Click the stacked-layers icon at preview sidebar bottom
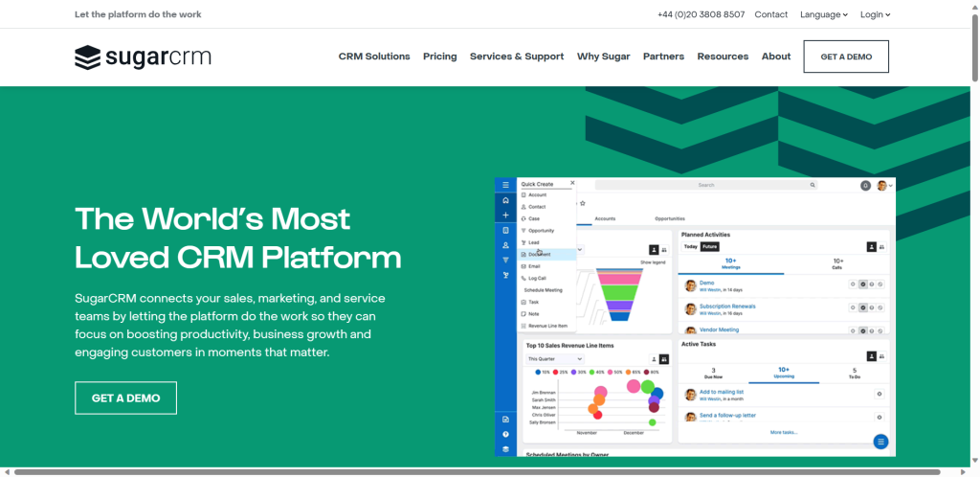The height and width of the screenshot is (477, 980). pos(505,449)
